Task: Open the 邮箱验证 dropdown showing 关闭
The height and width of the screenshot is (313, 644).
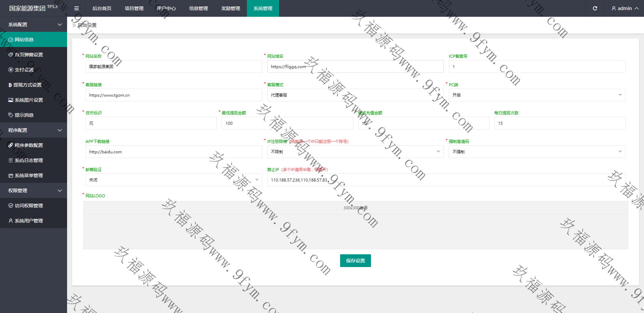Action: click(x=173, y=180)
